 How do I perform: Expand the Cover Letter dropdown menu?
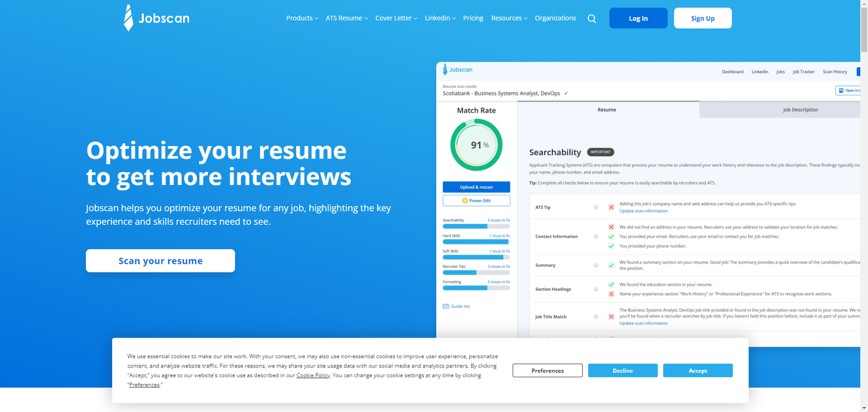coord(396,18)
